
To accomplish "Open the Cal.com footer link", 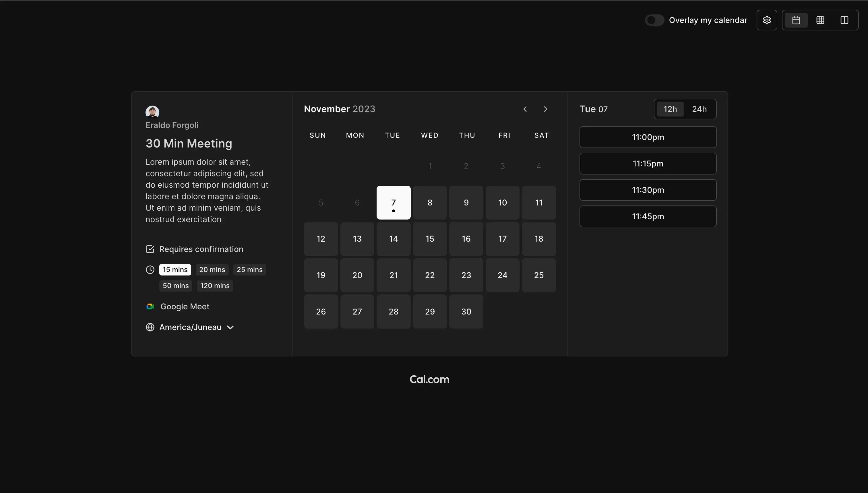I will [429, 379].
